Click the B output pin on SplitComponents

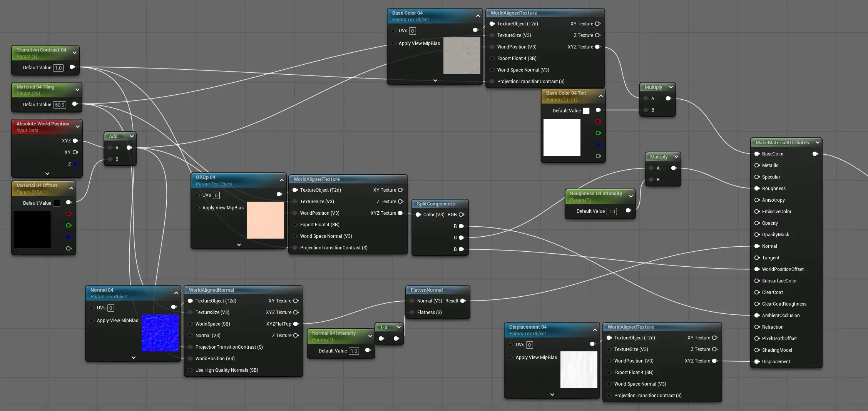(462, 249)
